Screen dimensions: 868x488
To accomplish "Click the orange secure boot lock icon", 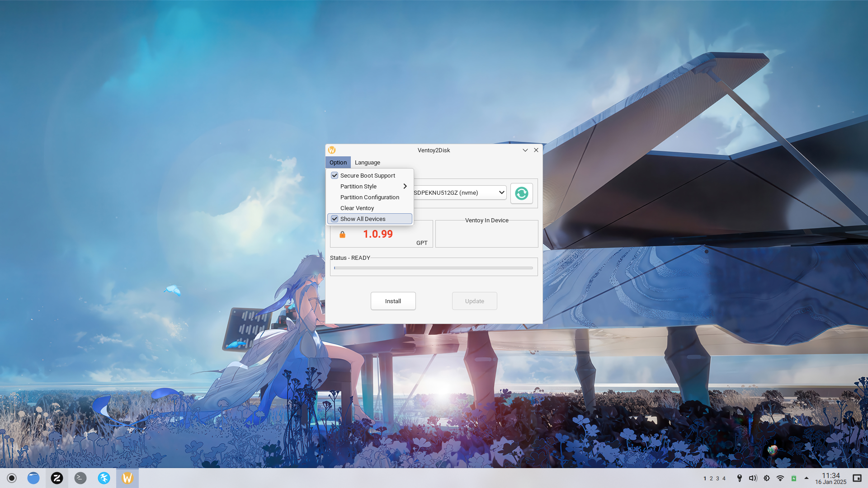I will coord(342,235).
